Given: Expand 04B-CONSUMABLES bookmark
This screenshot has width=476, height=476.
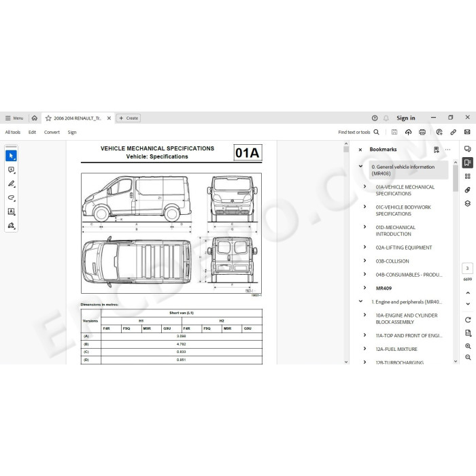Looking at the screenshot, I should pyautogui.click(x=365, y=274).
